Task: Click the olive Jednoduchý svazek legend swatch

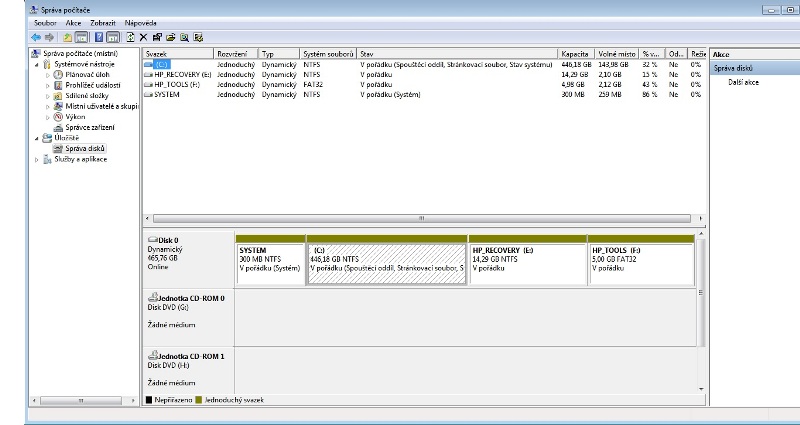Action: [x=198, y=401]
